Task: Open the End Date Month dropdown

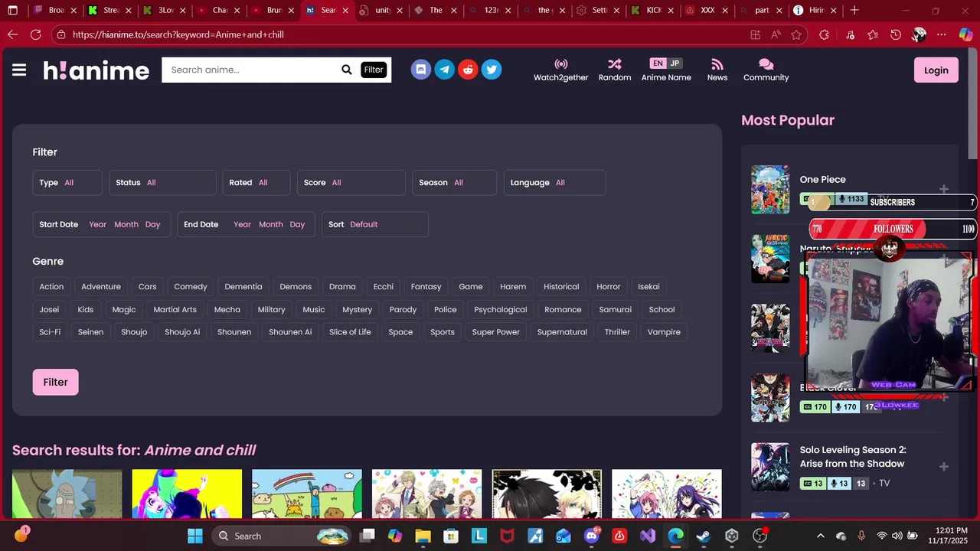Action: (271, 224)
